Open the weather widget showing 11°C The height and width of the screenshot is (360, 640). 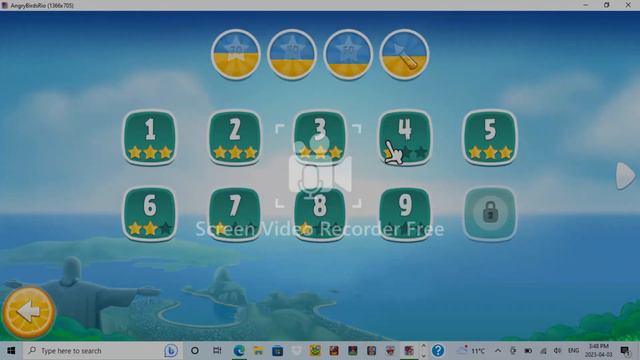(x=471, y=351)
